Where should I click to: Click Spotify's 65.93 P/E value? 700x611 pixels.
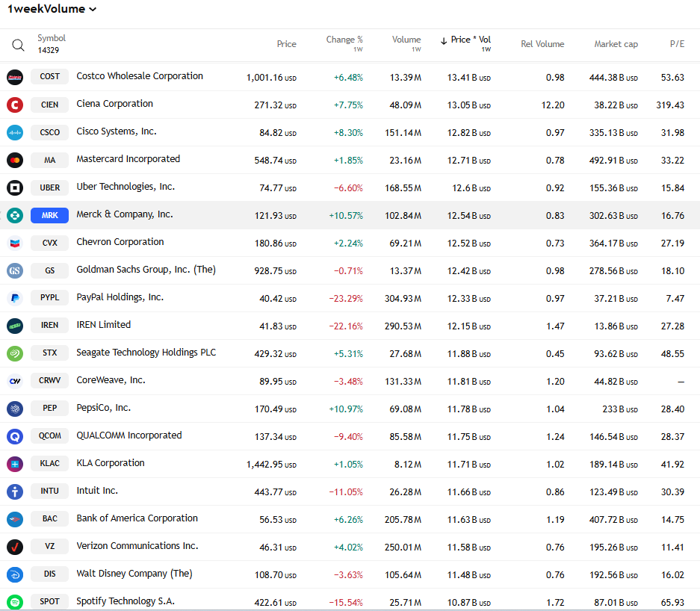pos(672,603)
